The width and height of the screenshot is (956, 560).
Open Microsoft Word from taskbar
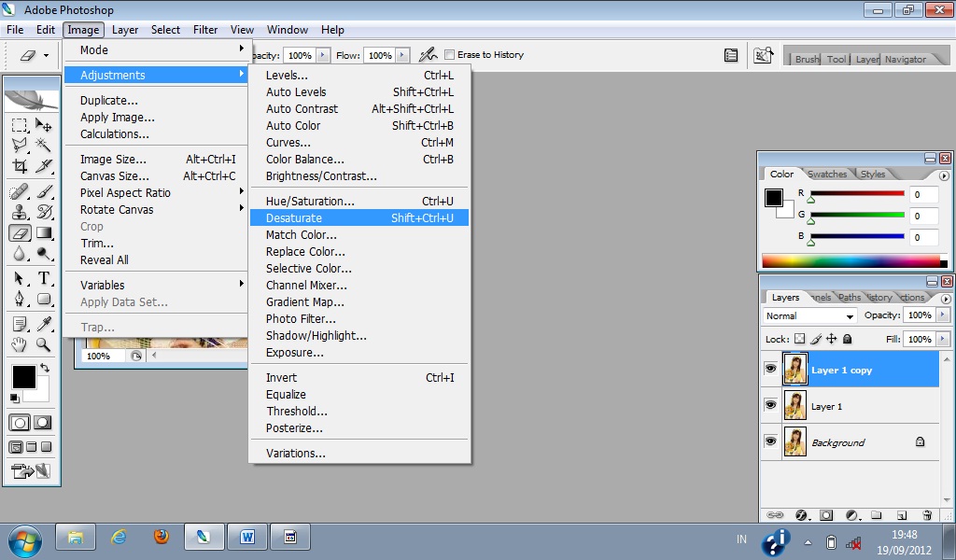click(246, 538)
